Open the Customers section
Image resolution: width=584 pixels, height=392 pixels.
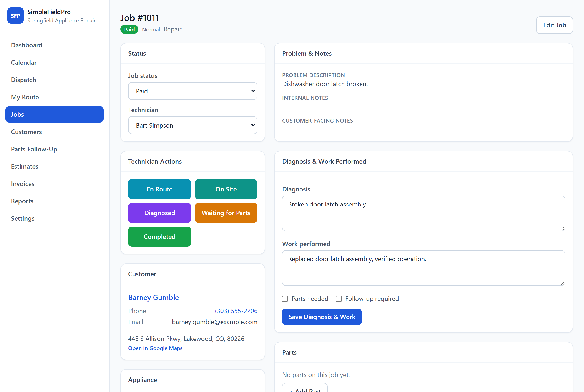point(54,132)
